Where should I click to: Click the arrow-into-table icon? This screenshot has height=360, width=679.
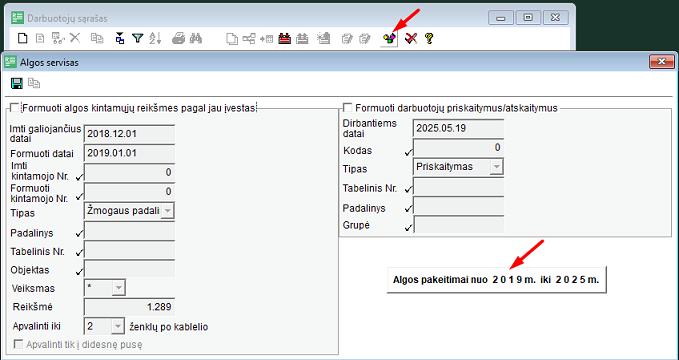pyautogui.click(x=266, y=39)
